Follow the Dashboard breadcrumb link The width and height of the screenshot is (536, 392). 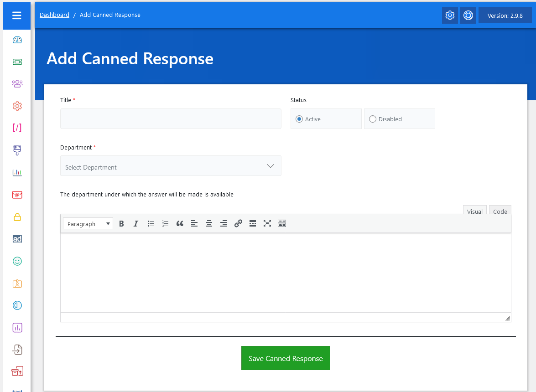pyautogui.click(x=54, y=15)
